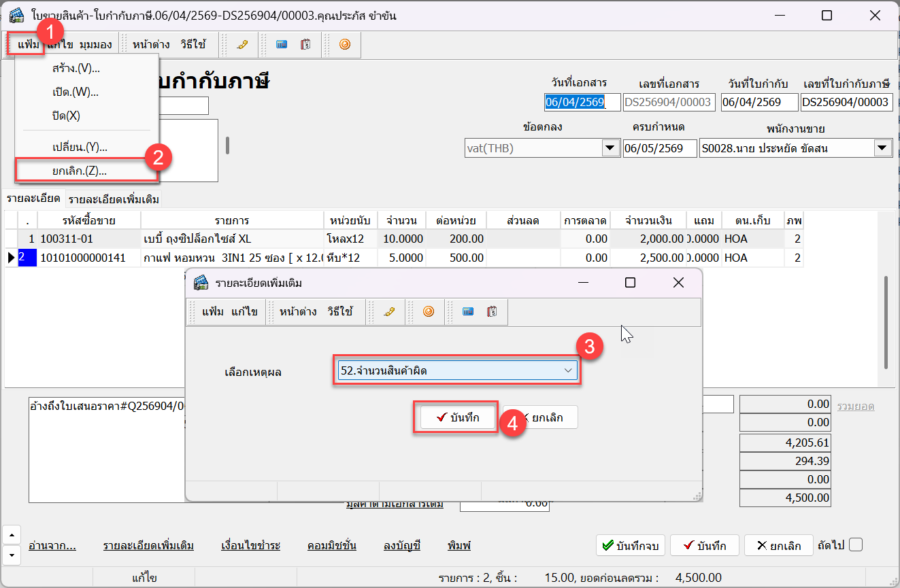This screenshot has width=900, height=588.
Task: Choose ยกเลิก.(Z)... from the file menu
Action: click(87, 171)
